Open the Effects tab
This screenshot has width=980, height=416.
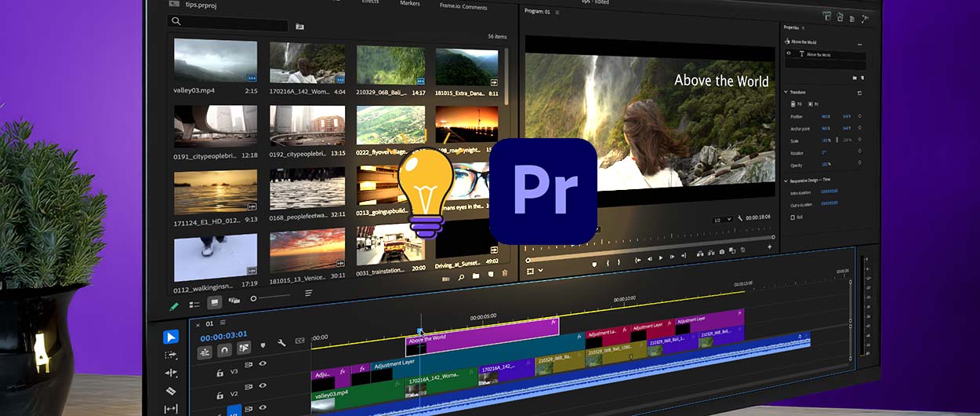369,2
